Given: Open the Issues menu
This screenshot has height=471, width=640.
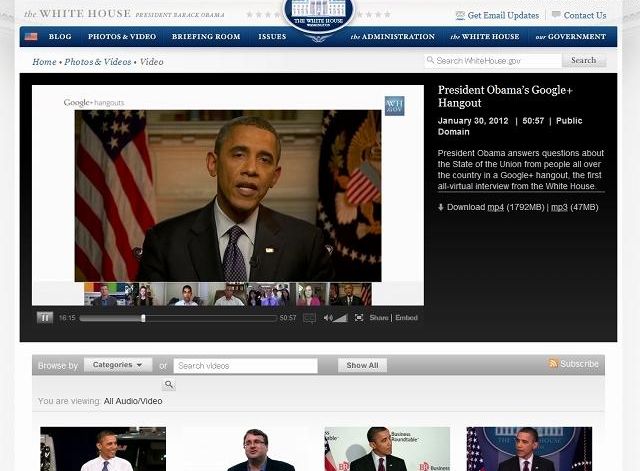Looking at the screenshot, I should (272, 37).
